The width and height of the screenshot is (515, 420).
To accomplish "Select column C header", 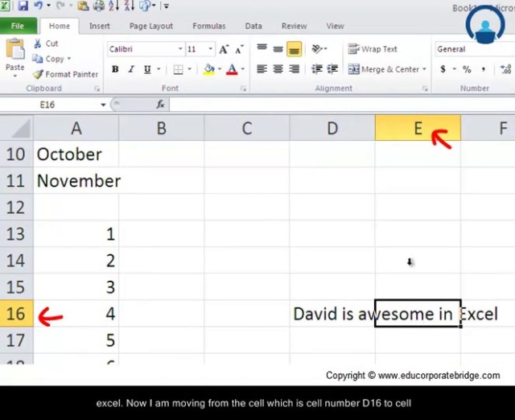I will pos(247,128).
